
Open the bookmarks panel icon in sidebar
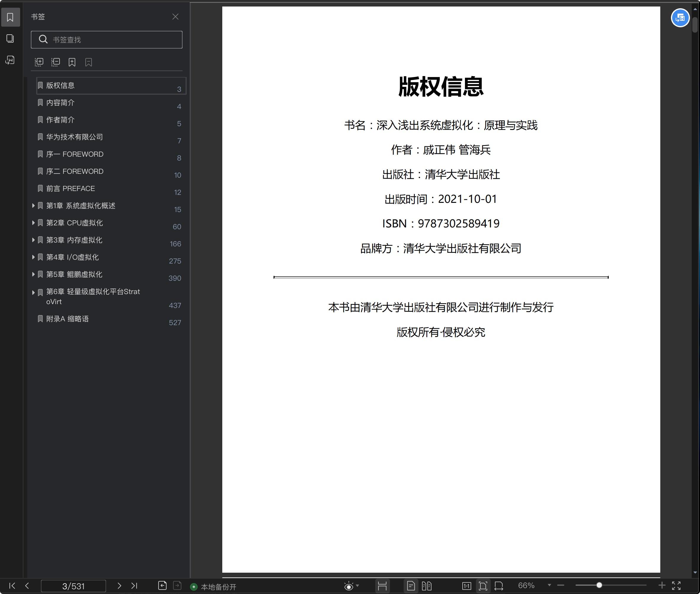(x=10, y=17)
